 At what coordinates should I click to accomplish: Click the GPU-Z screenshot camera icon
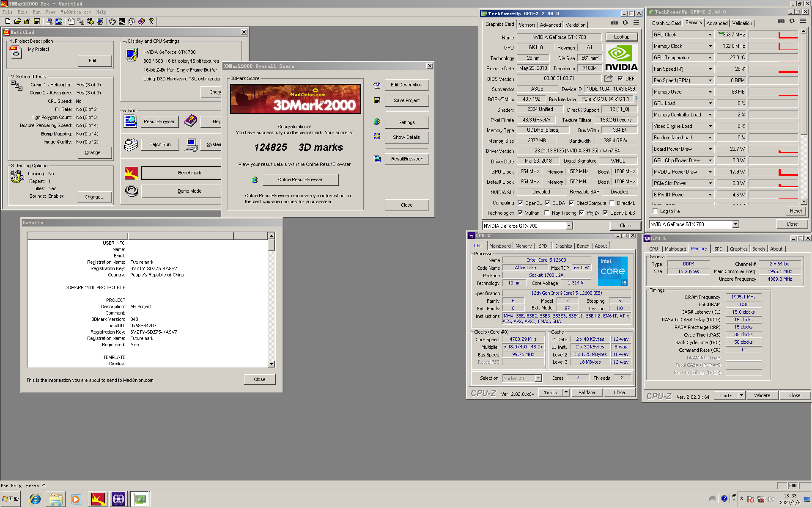pyautogui.click(x=614, y=23)
